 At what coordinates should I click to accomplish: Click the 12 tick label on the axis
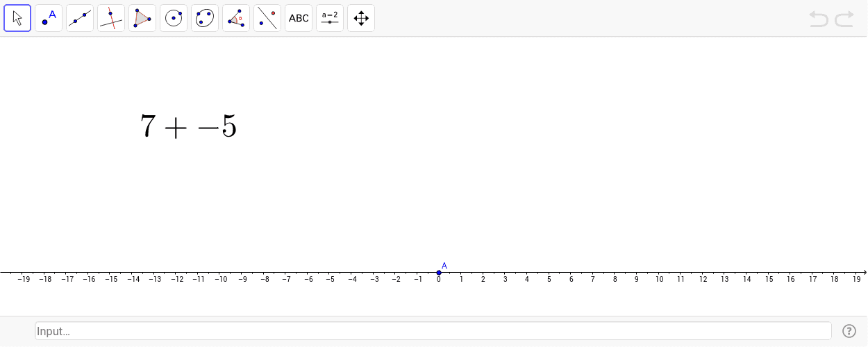[703, 280]
